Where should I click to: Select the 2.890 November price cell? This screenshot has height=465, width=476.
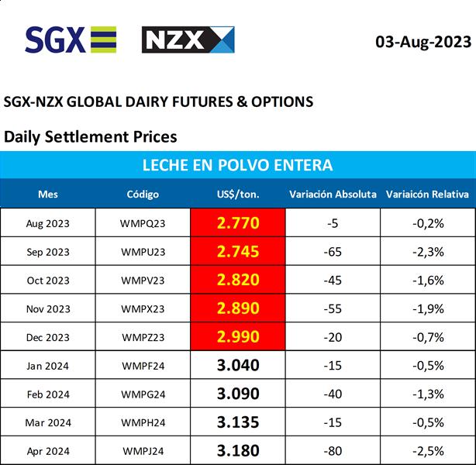pos(238,308)
